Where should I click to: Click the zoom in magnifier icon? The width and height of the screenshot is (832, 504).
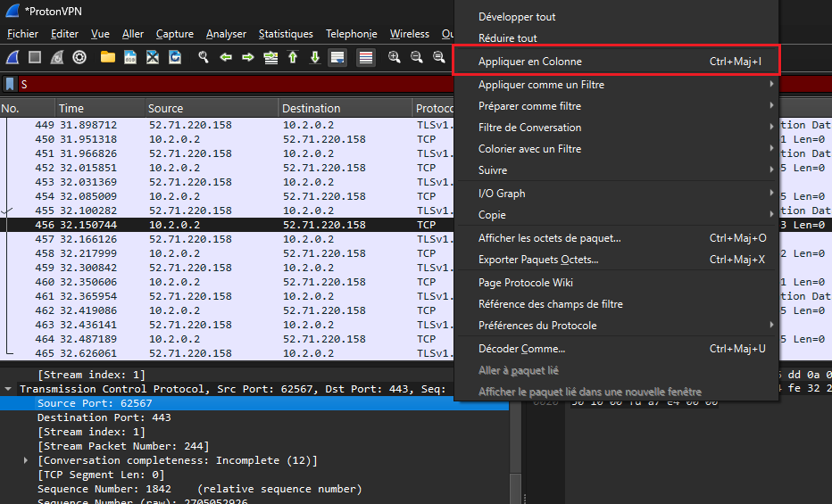click(394, 57)
